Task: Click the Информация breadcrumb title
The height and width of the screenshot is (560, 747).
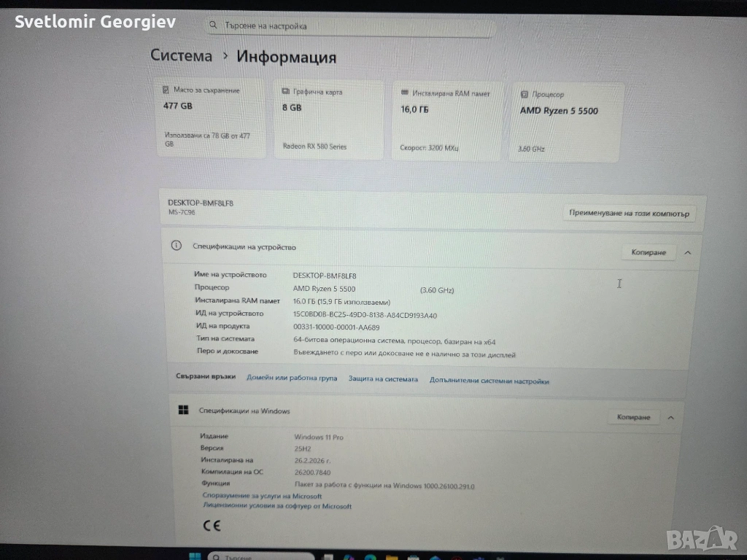Action: pos(286,57)
